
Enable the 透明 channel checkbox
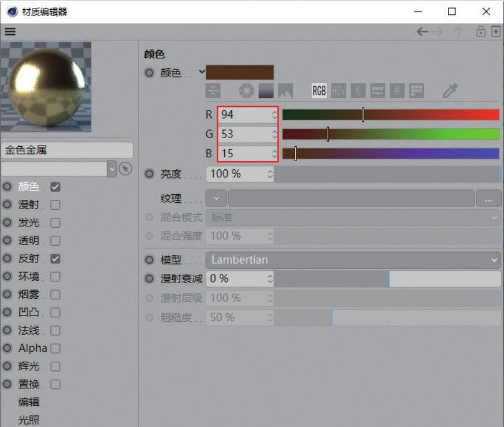55,240
